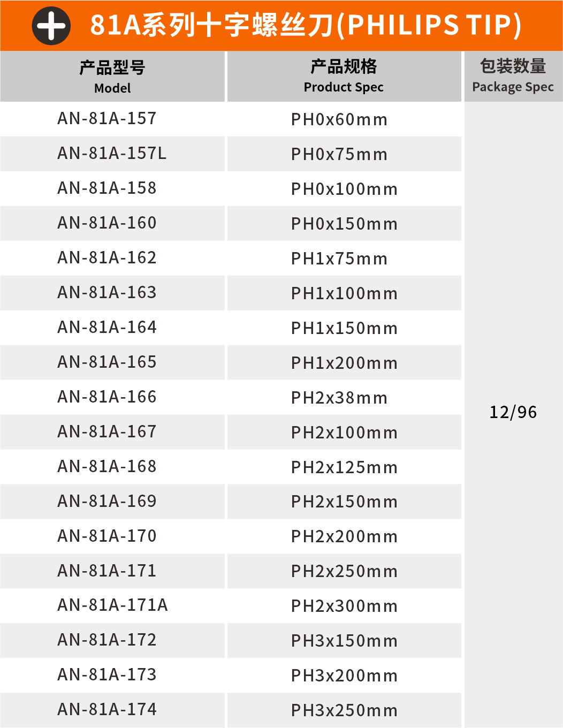Select the PH3x150mm spec cell

click(x=344, y=641)
